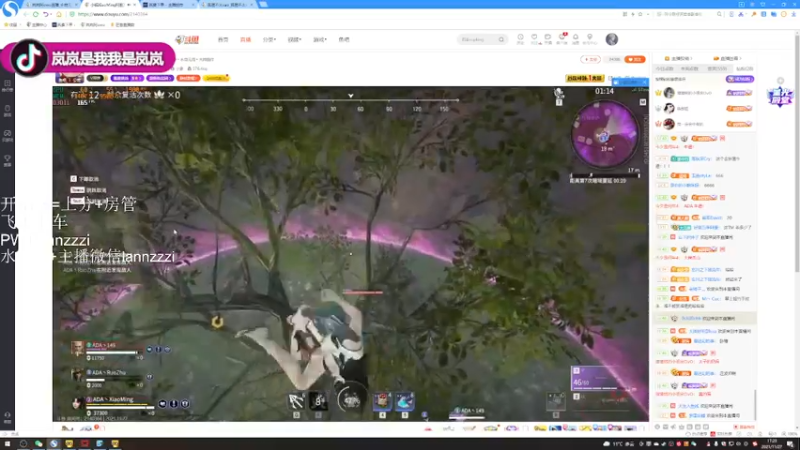Screen dimensions: 800x450
Task: Select the third ranking tab in chat panel
Action: point(717,69)
